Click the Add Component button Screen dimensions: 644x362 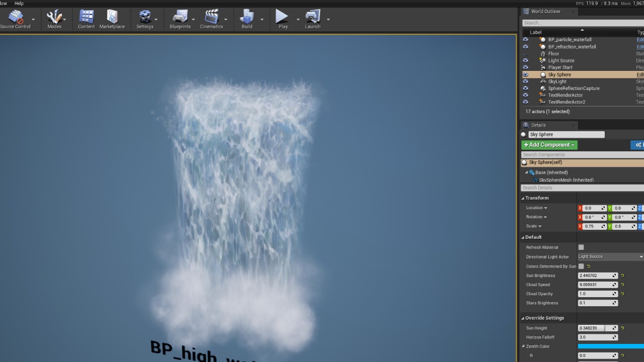(549, 145)
